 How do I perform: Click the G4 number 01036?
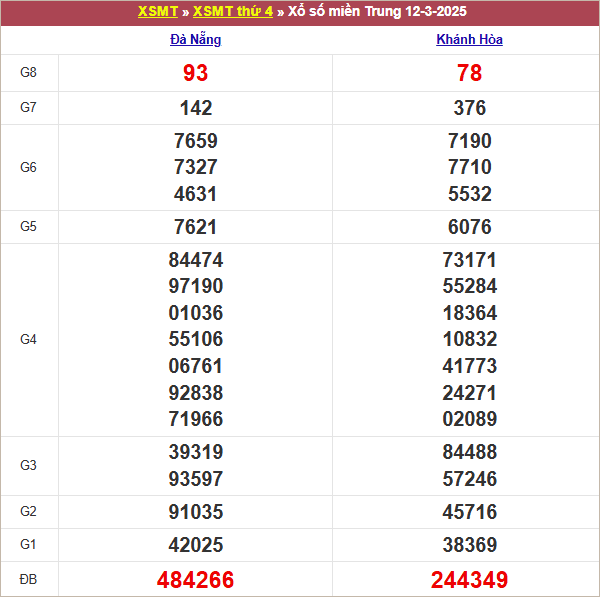(196, 313)
